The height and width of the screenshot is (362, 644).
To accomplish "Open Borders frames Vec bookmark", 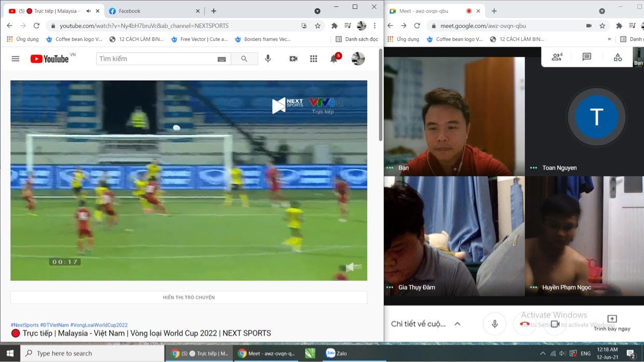I will [x=262, y=39].
